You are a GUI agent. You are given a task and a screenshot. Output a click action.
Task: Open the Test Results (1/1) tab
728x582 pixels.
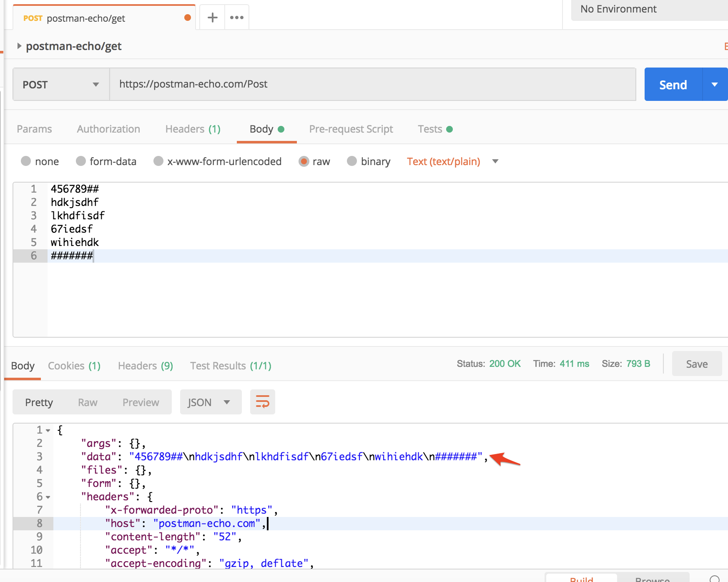(x=231, y=366)
